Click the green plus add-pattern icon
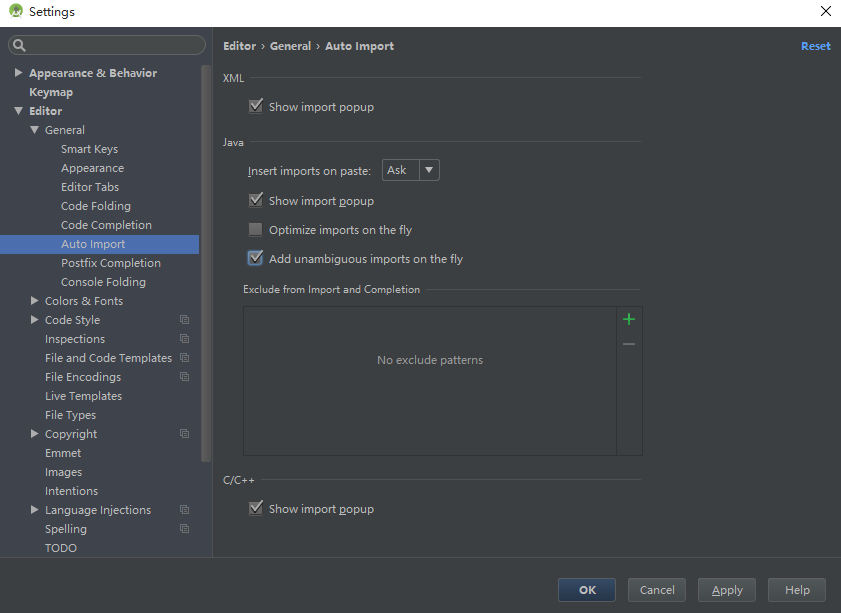This screenshot has width=841, height=613. click(x=629, y=319)
